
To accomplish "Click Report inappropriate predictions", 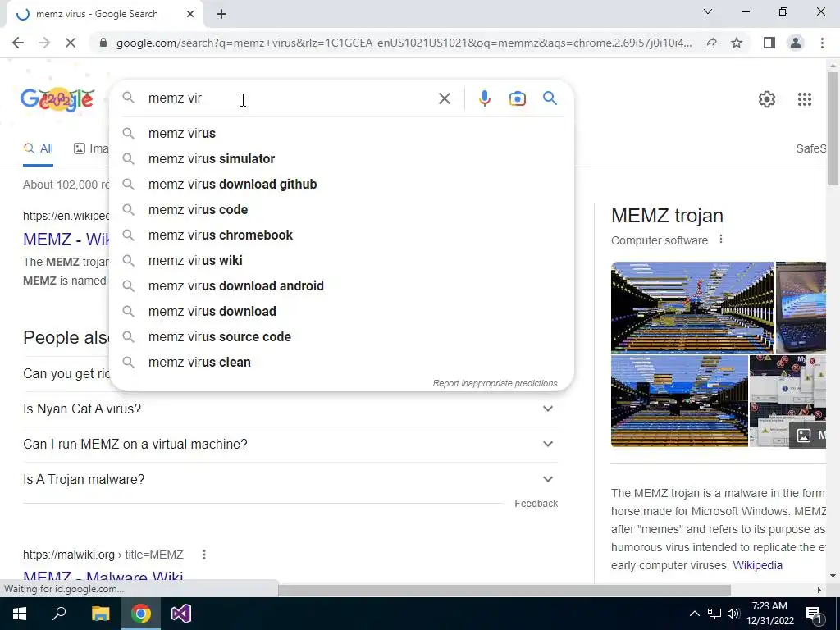I will click(x=495, y=383).
